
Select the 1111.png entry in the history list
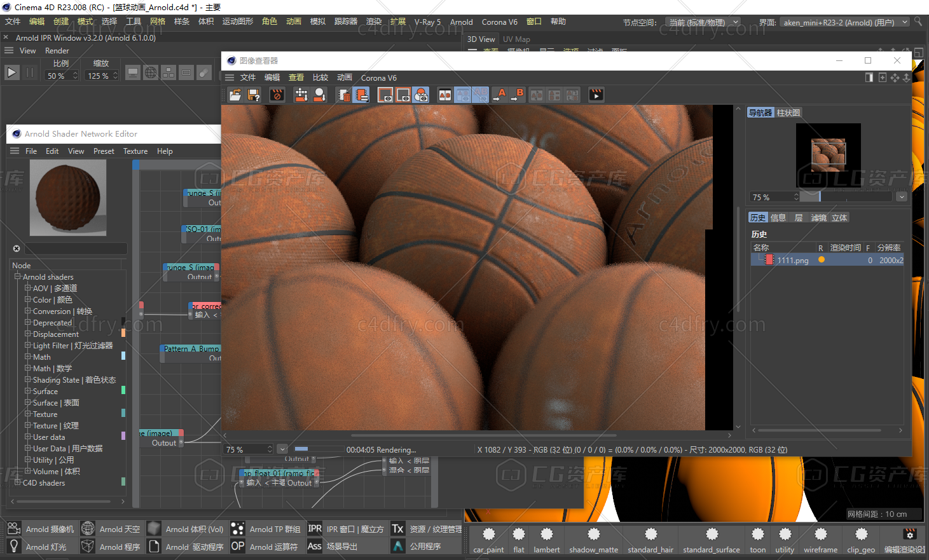[x=827, y=260]
